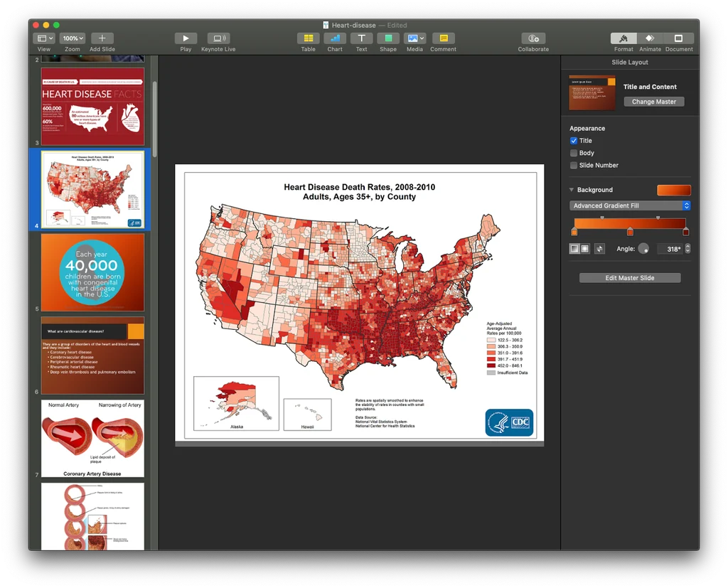The height and width of the screenshot is (588, 728).
Task: Select the Coronary Artery Disease slide thumbnail
Action: tap(92, 439)
